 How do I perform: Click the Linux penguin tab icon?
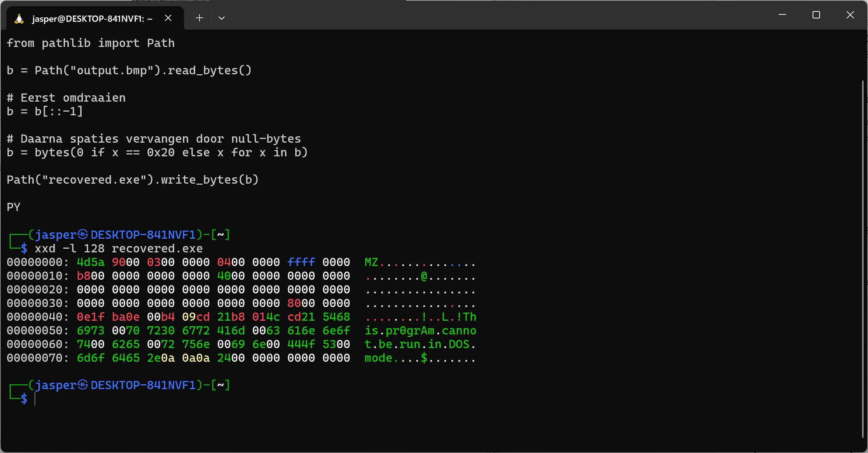(x=19, y=18)
